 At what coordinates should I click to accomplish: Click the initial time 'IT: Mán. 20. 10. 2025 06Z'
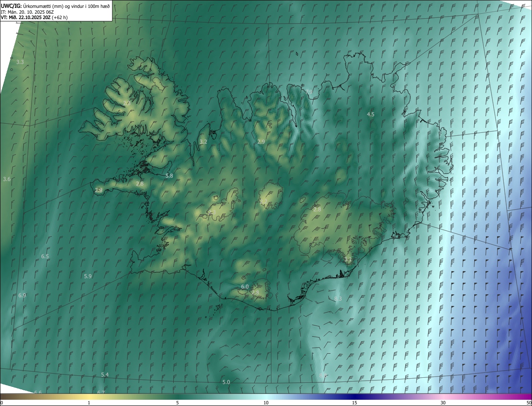(28, 12)
